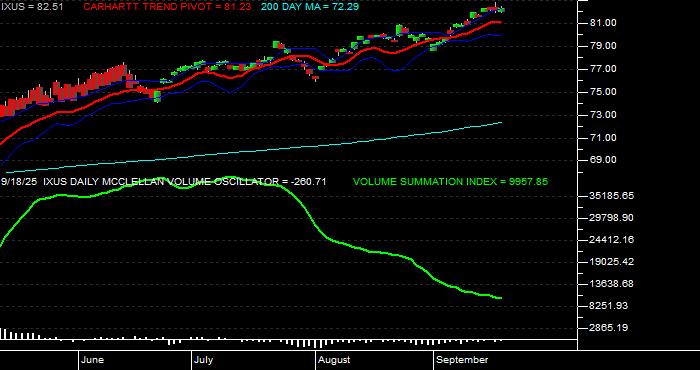Click the 13638.68 summation axis value

click(612, 284)
